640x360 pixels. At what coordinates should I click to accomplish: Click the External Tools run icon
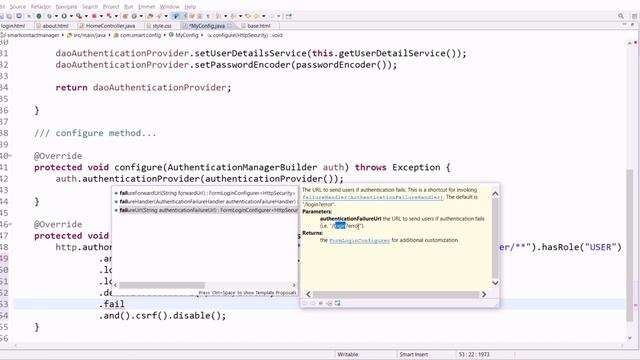[x=79, y=16]
